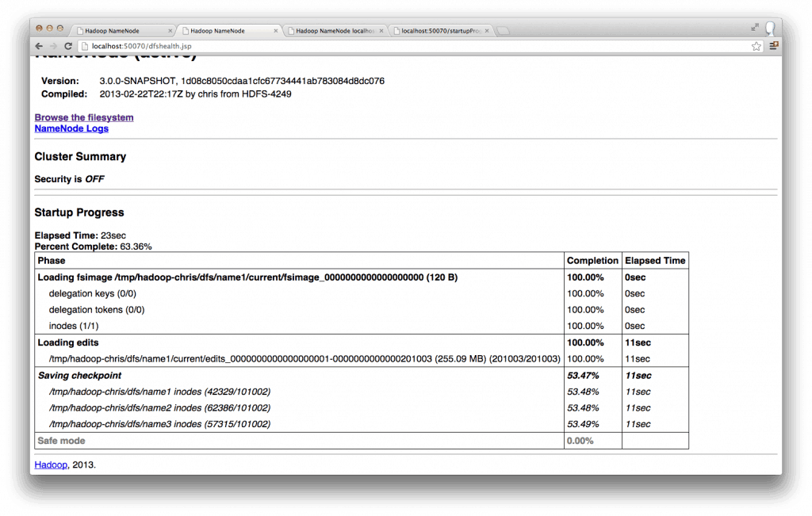Click the inodes (1/1) row
The image size is (812, 516).
[74, 326]
